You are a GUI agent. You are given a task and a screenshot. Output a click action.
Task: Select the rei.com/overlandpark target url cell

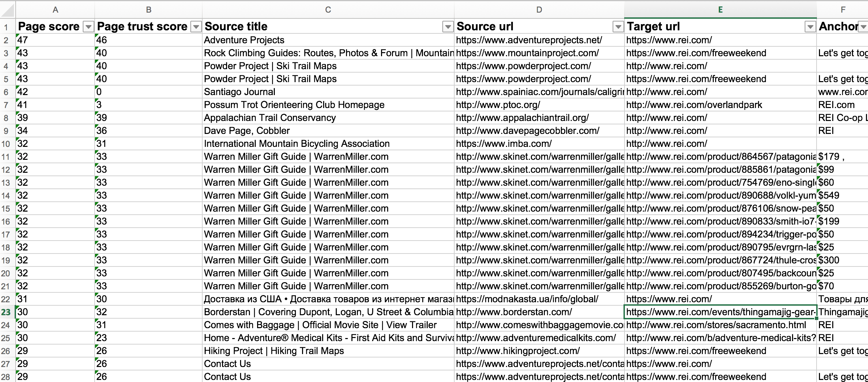720,105
